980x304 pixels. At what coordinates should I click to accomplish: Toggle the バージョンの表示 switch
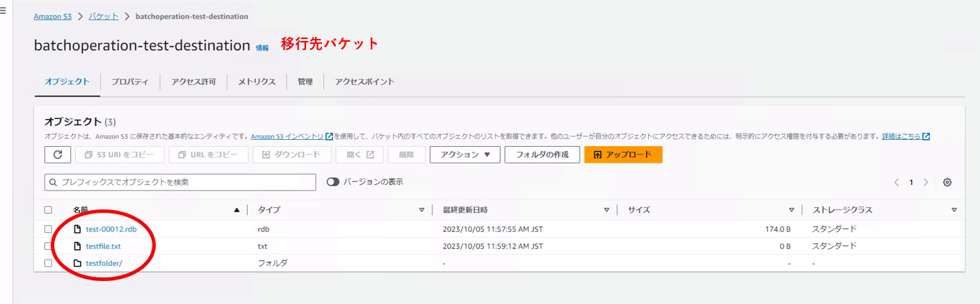pos(332,182)
